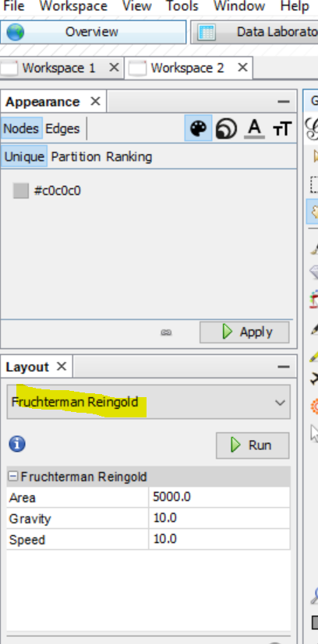The width and height of the screenshot is (318, 644).
Task: Toggle the Nodes appearance mode
Action: pyautogui.click(x=21, y=128)
